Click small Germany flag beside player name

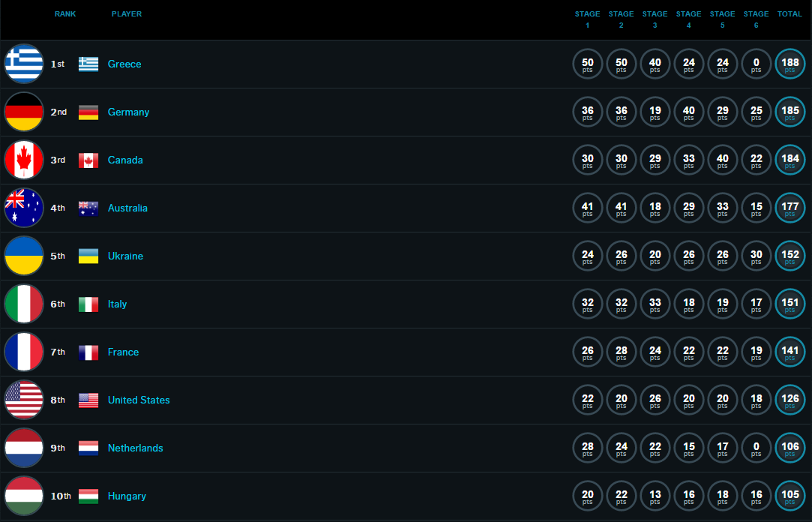tap(88, 112)
